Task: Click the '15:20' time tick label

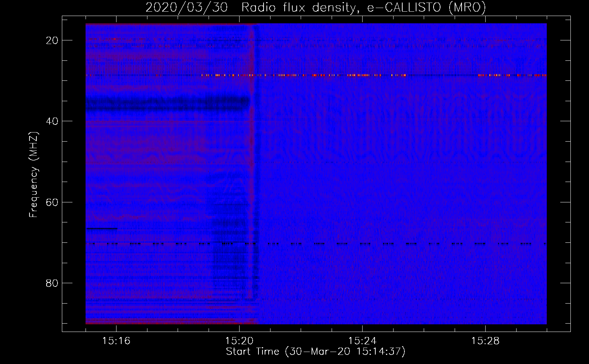Action: click(x=239, y=341)
